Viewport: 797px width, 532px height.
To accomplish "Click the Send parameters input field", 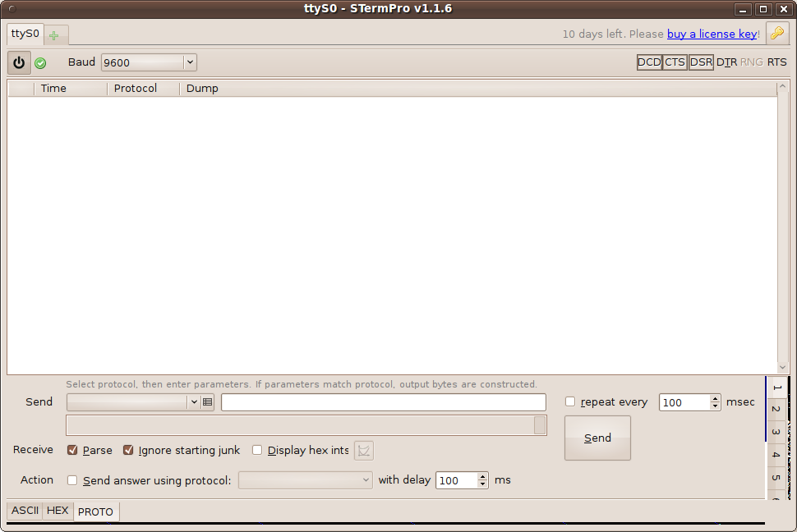I will coord(383,402).
